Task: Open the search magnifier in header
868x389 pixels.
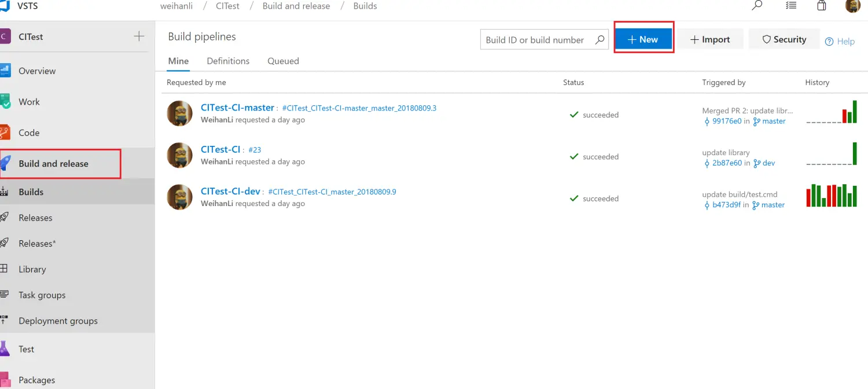Action: (x=757, y=6)
